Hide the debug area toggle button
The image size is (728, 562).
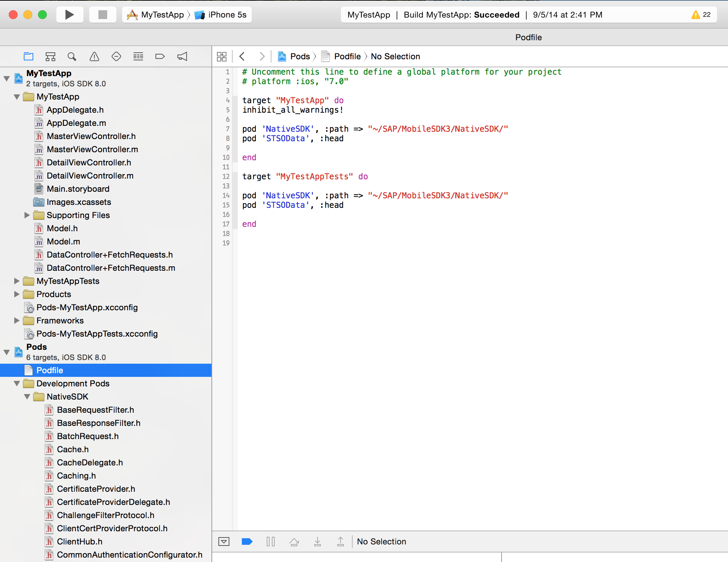[224, 542]
